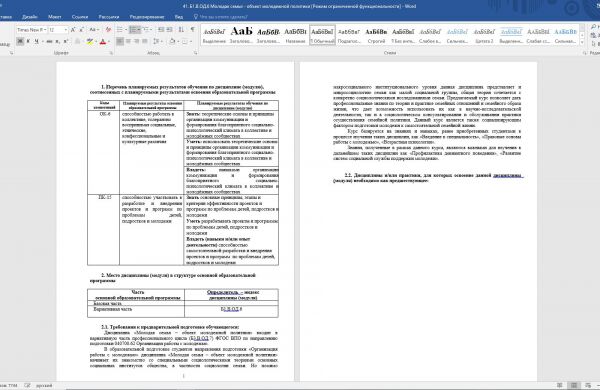
Task: Apply paragraph shading with the paint bucket
Action: pyautogui.click(x=172, y=41)
